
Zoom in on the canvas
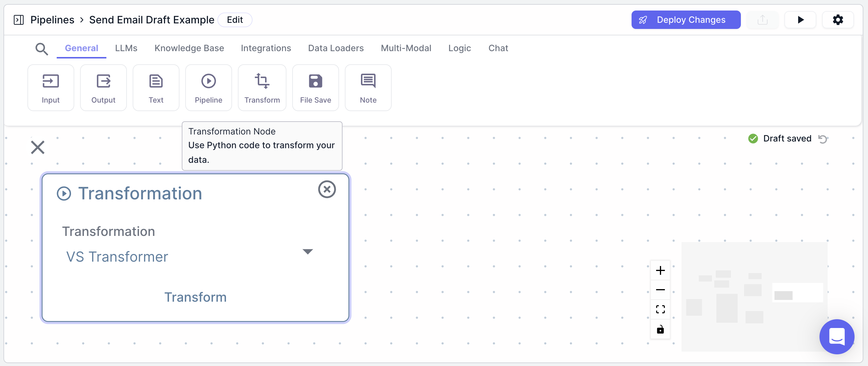(x=660, y=270)
